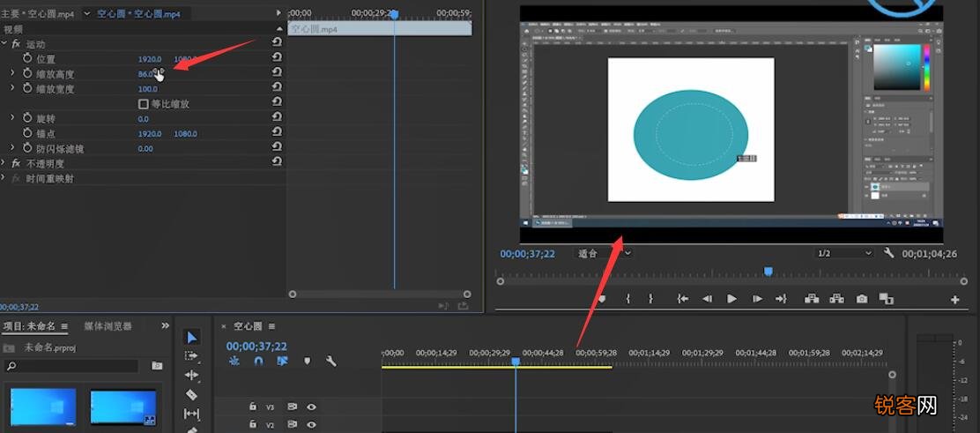980x433 pixels.
Task: Switch to 媒体浏览器 tab
Action: (108, 326)
